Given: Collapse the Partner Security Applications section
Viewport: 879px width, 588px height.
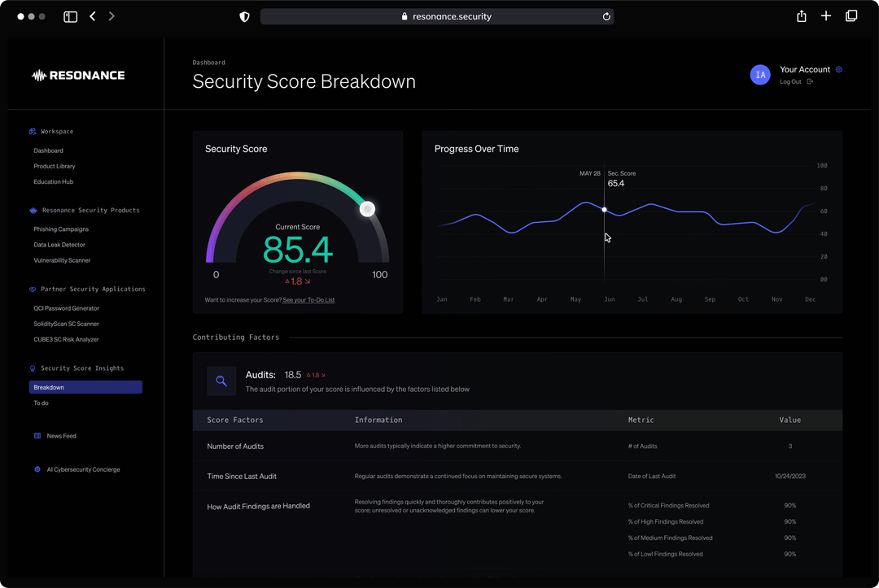Looking at the screenshot, I should (x=90, y=289).
